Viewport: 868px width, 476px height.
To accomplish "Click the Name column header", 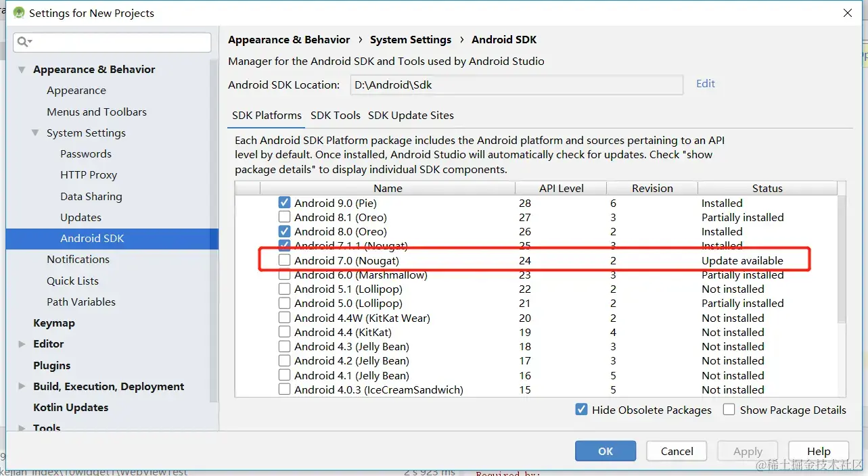I will click(388, 189).
